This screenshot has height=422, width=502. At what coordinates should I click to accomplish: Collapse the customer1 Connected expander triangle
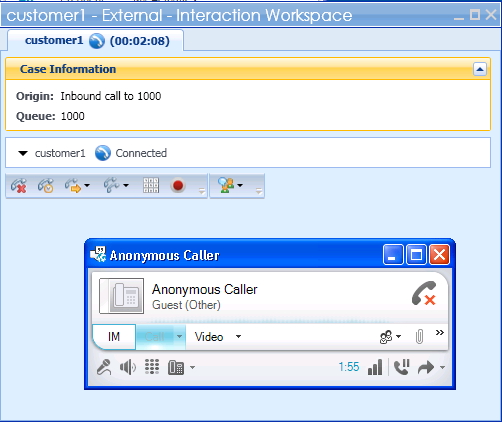coord(23,153)
